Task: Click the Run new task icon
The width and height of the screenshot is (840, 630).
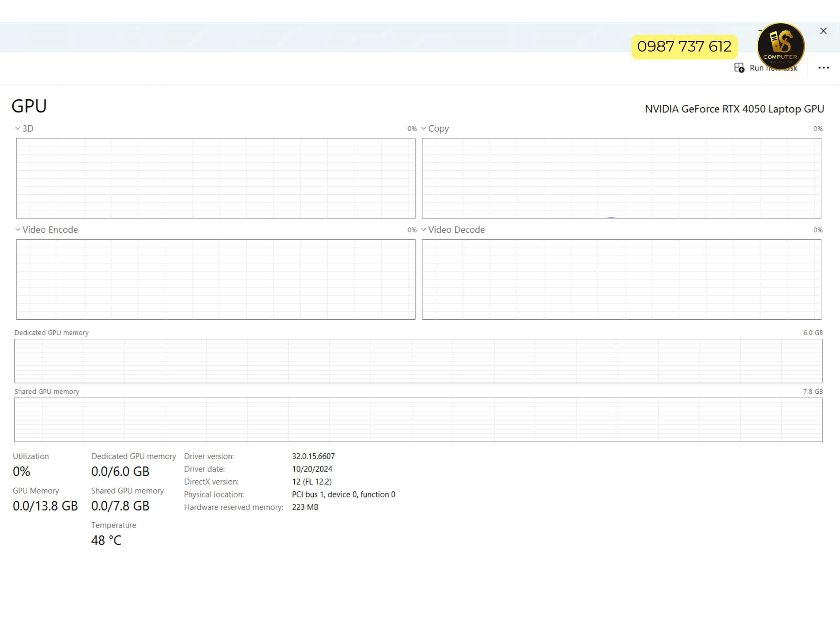Action: coord(739,68)
